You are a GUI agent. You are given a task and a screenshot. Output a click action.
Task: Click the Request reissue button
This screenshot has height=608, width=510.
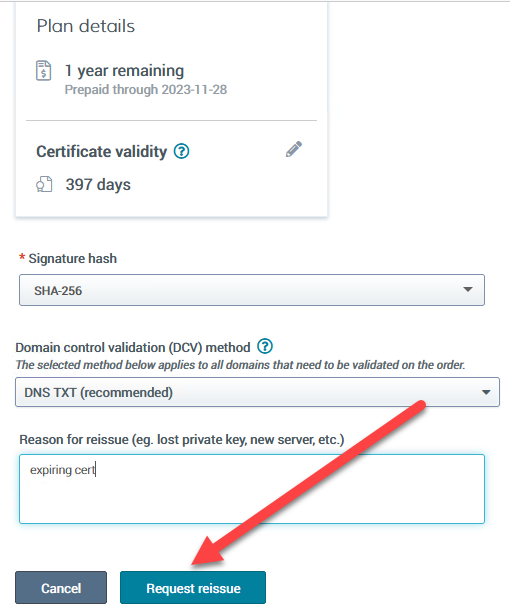pos(193,587)
